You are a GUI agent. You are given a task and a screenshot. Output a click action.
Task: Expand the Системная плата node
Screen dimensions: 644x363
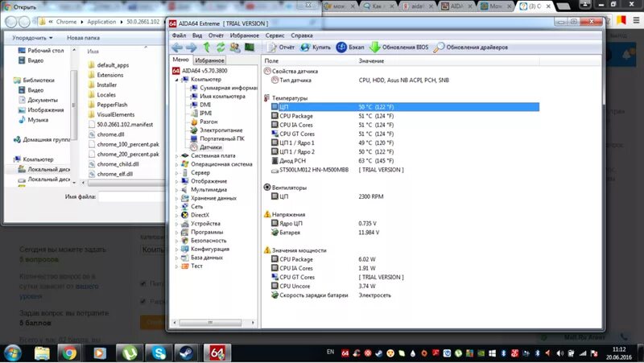point(177,156)
